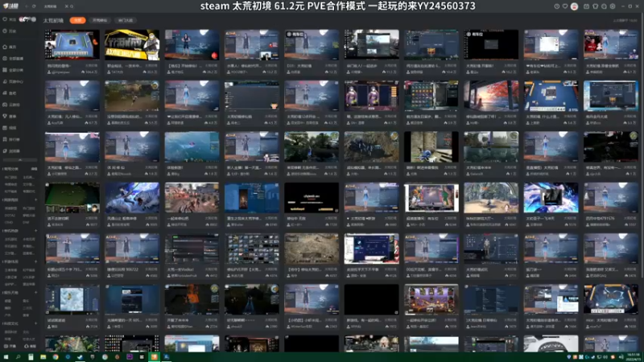Open the heart Follow item in the sidebar
The width and height of the screenshot is (644, 362).
pos(9,19)
